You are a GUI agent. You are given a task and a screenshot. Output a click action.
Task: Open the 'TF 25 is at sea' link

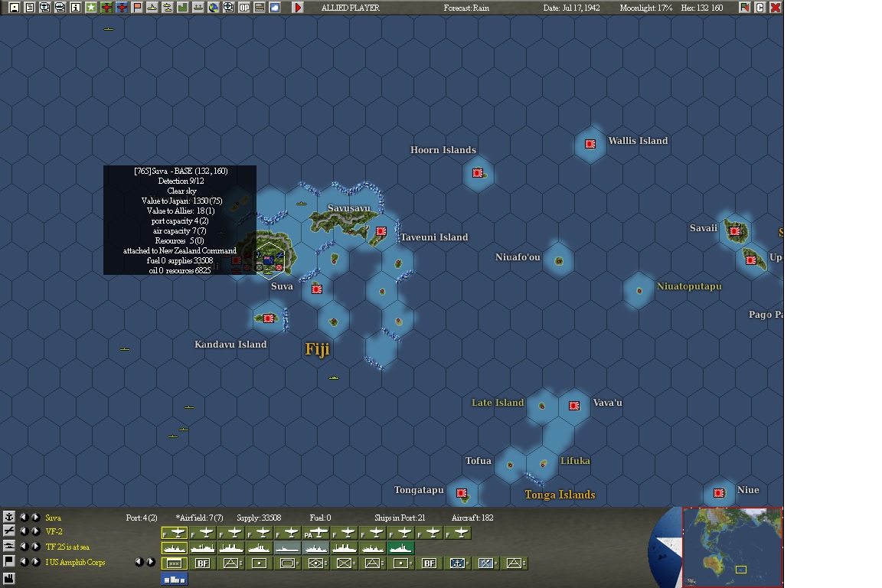pos(67,547)
